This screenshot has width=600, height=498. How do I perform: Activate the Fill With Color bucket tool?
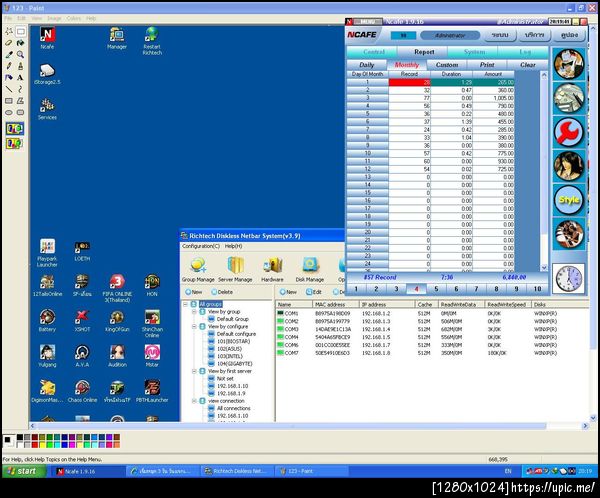pyautogui.click(x=21, y=43)
